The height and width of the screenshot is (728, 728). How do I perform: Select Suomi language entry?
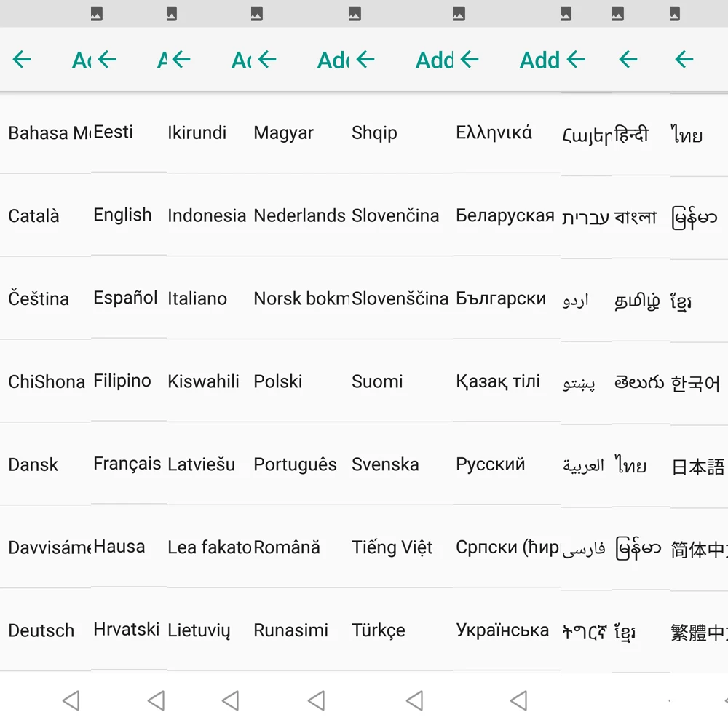pos(377,381)
